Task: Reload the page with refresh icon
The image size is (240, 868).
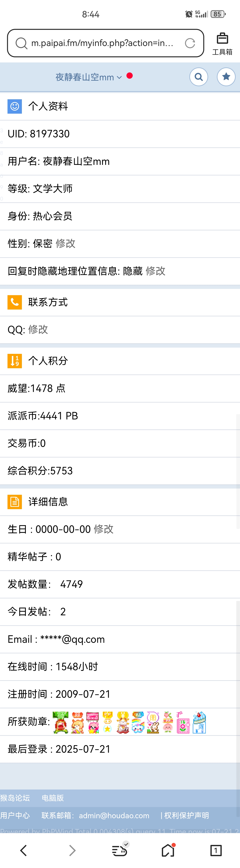Action: (x=190, y=43)
